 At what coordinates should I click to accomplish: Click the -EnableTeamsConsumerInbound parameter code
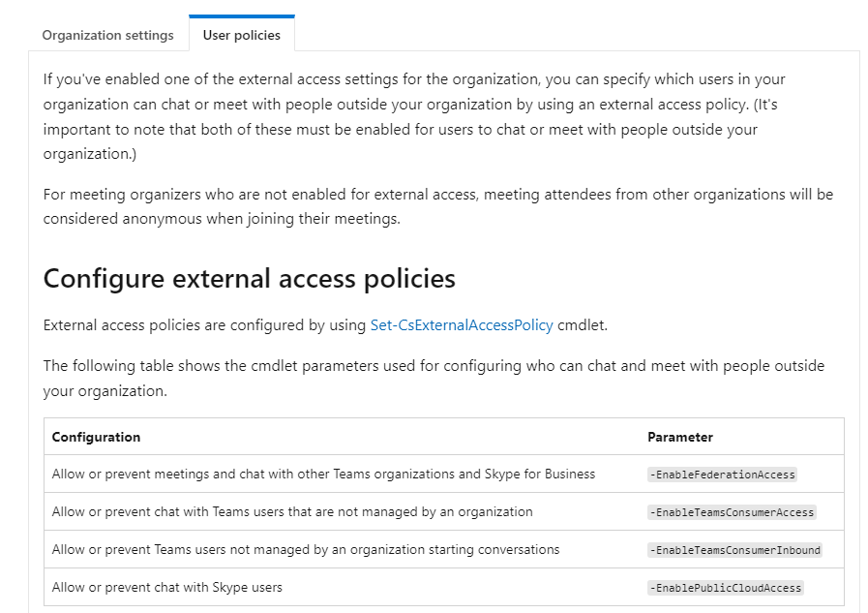click(x=735, y=550)
